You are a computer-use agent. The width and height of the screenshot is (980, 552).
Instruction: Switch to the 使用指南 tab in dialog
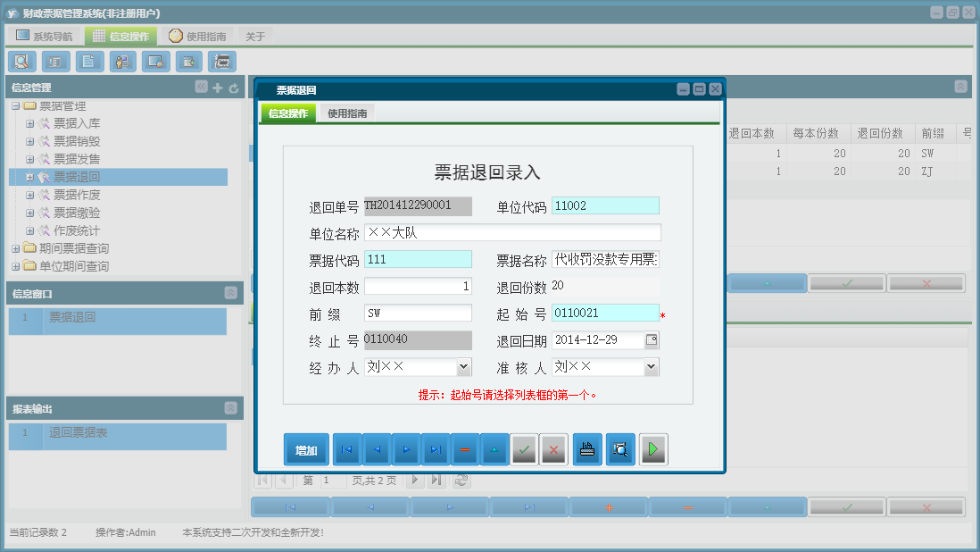click(x=346, y=113)
